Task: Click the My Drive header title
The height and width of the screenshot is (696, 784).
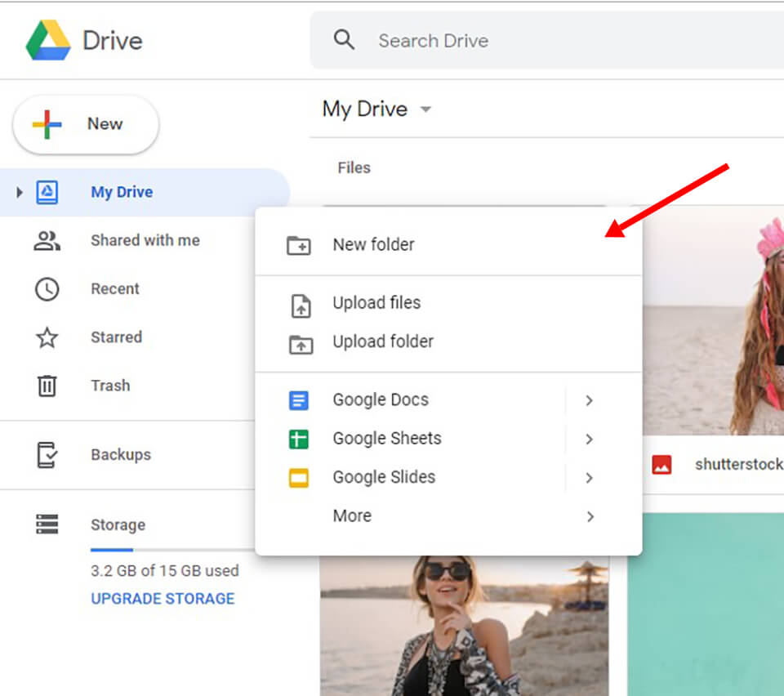Action: 365,109
